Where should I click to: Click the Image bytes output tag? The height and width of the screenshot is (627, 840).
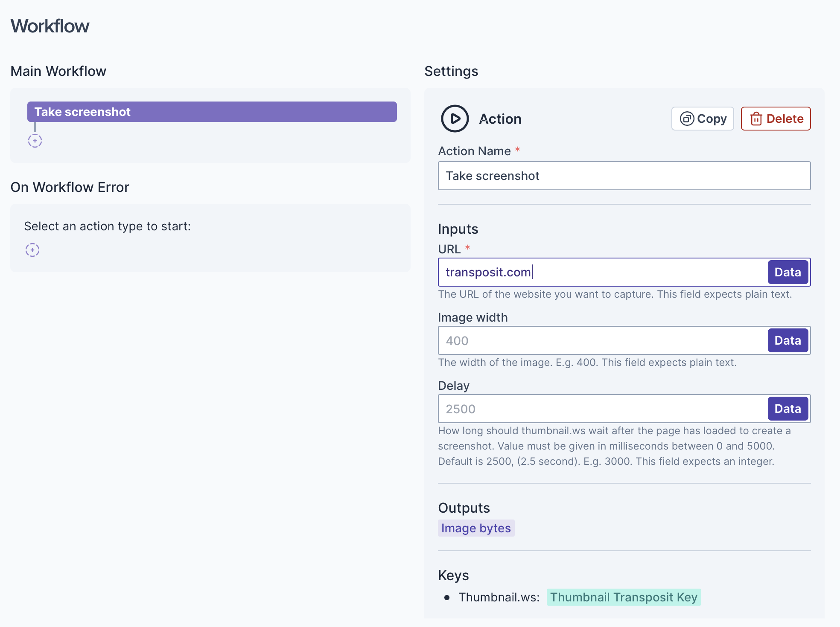pyautogui.click(x=476, y=528)
